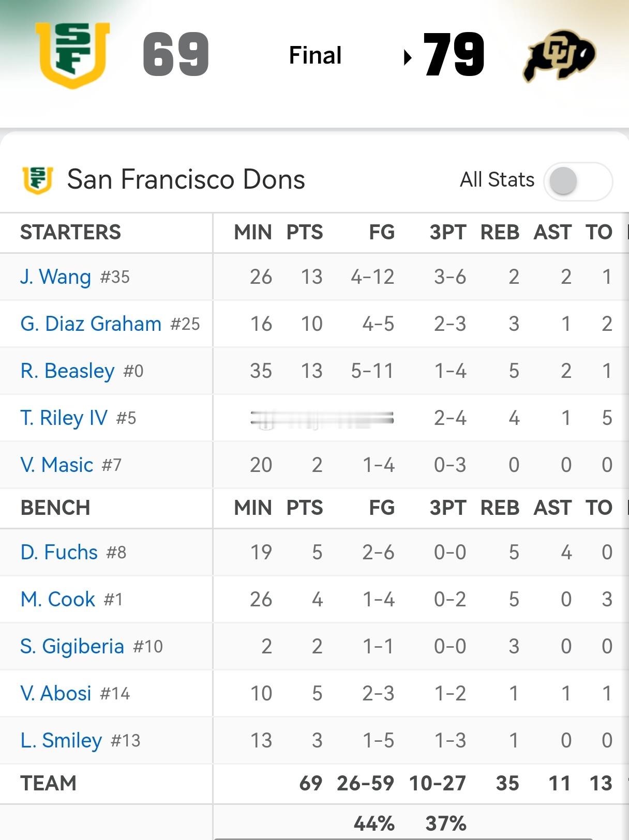
Task: Open T. Riley IV player page
Action: pyautogui.click(x=64, y=418)
